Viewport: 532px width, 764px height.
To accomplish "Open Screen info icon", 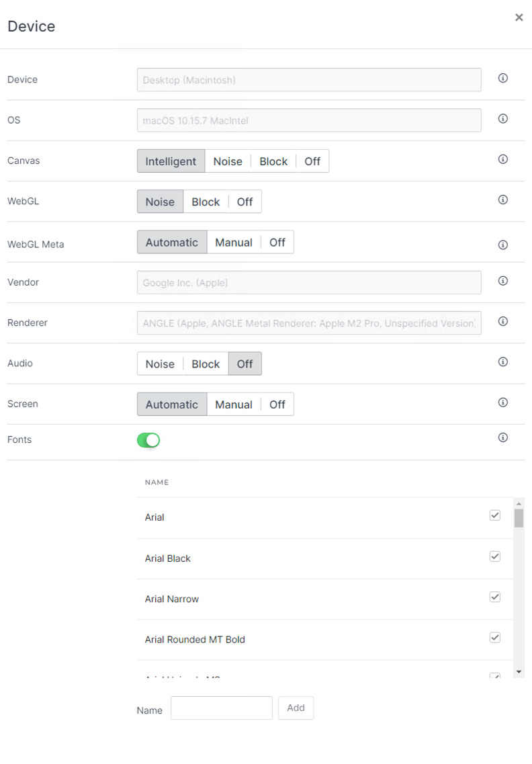I will coord(502,402).
